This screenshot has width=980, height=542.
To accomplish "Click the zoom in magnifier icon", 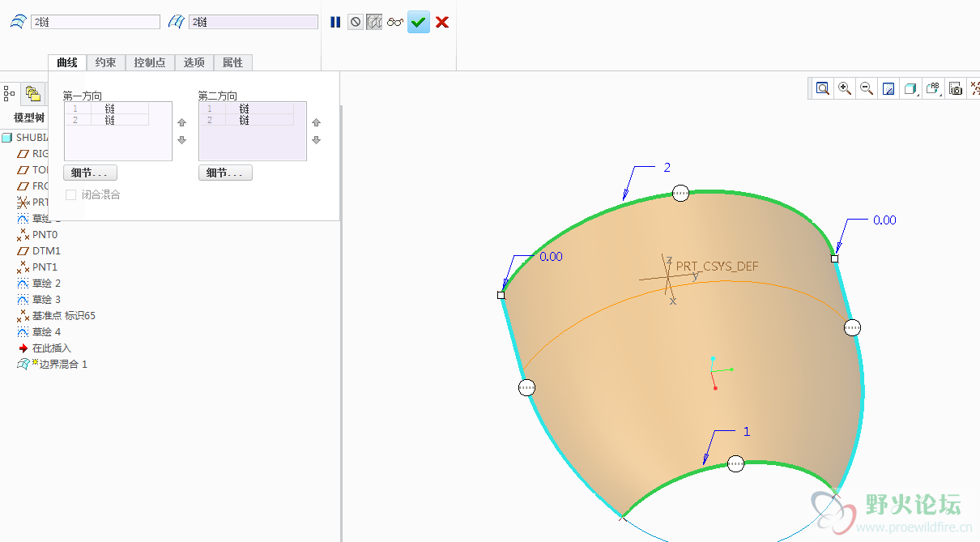I will 845,88.
